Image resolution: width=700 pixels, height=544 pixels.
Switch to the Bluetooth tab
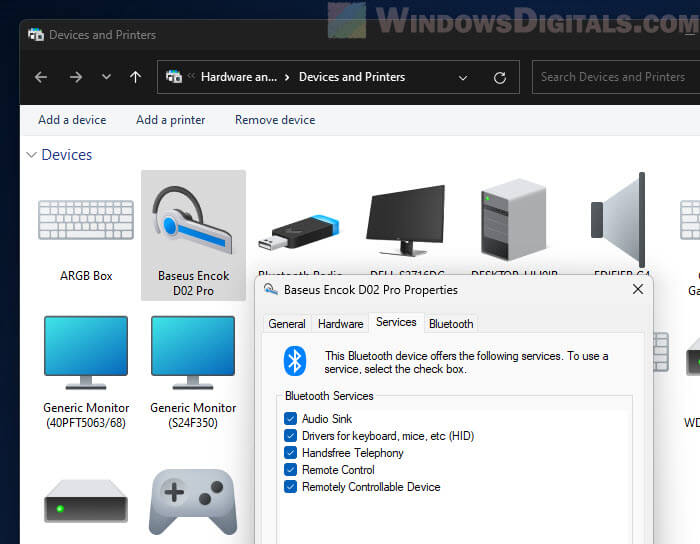coord(451,324)
